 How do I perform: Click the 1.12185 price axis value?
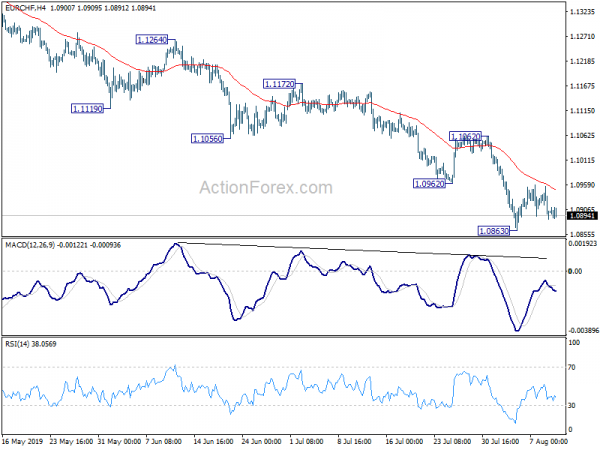[582, 61]
